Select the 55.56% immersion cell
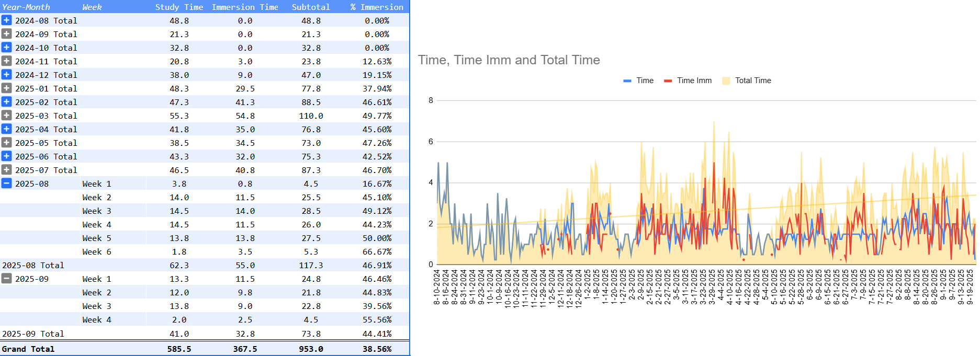Screen dimensions: 980x356 pos(377,319)
